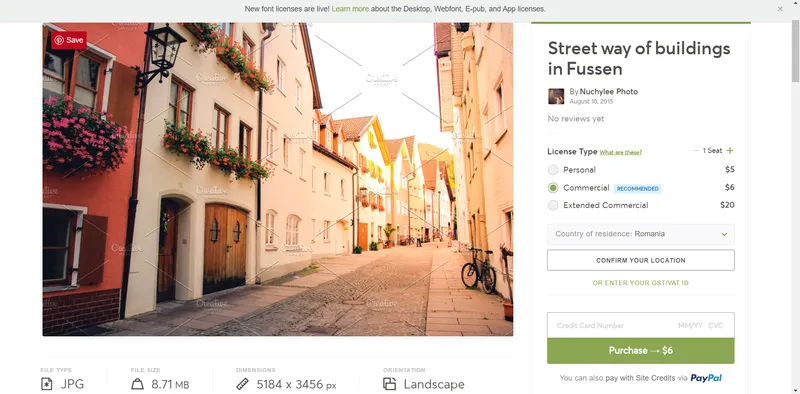
Task: Click Or Enter Your GST/VAT ID link
Action: 641,283
